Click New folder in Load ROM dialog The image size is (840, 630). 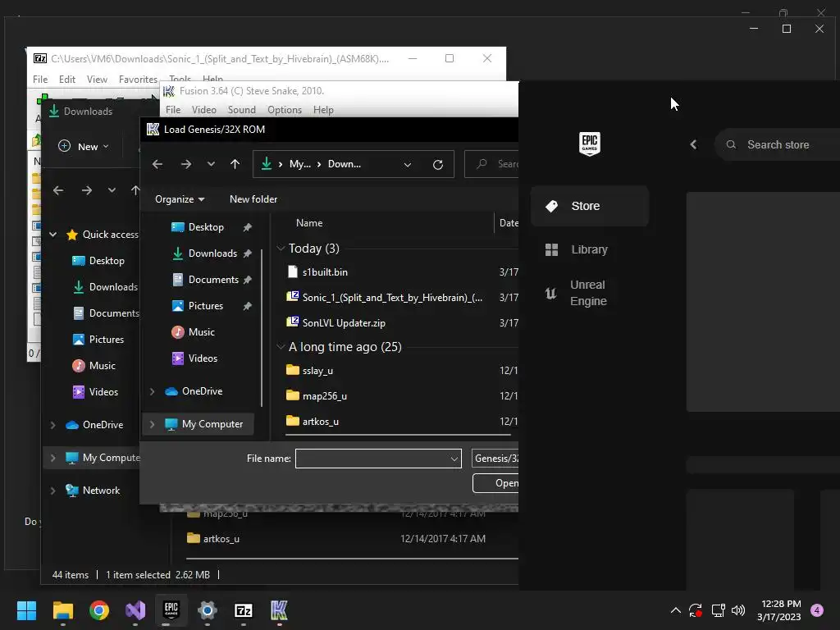click(x=253, y=199)
